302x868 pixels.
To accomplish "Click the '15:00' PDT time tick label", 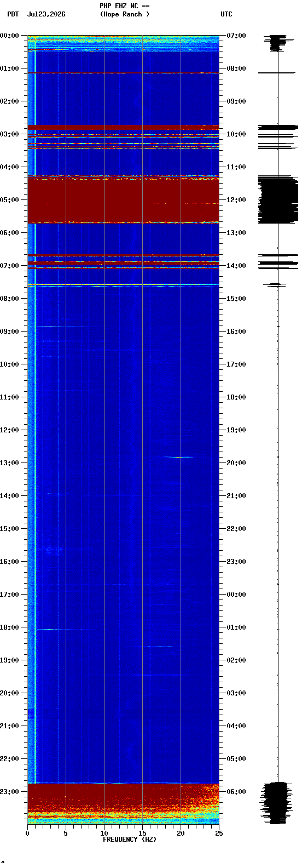I will click(9, 529).
